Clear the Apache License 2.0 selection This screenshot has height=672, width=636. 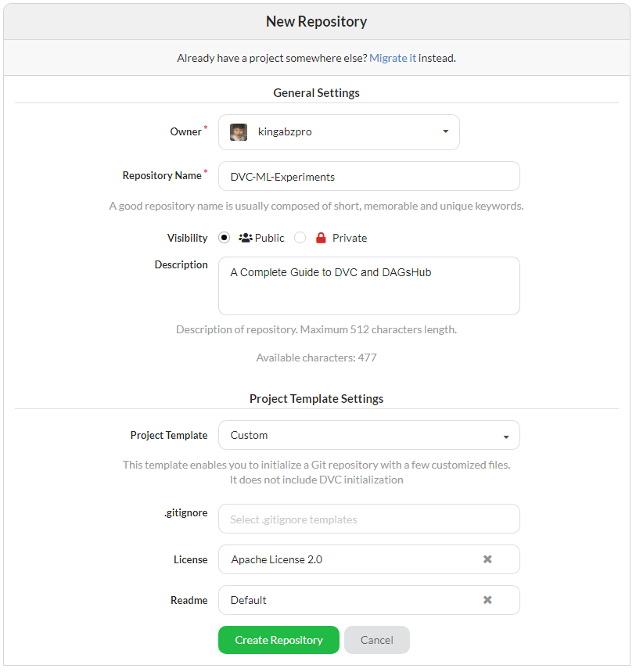(487, 559)
